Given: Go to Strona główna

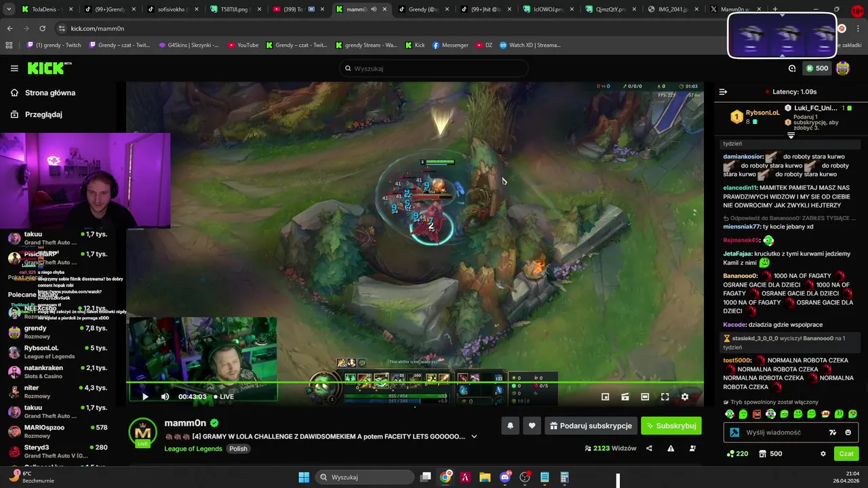Looking at the screenshot, I should [x=43, y=93].
